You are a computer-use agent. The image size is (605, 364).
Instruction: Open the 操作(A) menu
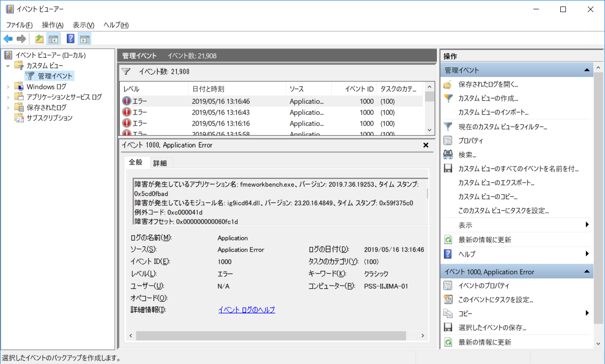53,25
